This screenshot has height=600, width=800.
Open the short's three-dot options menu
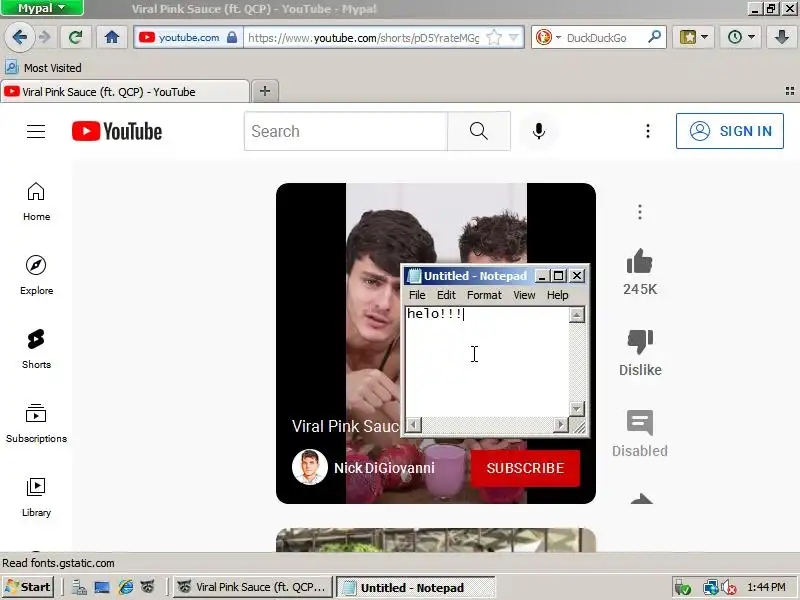[640, 212]
